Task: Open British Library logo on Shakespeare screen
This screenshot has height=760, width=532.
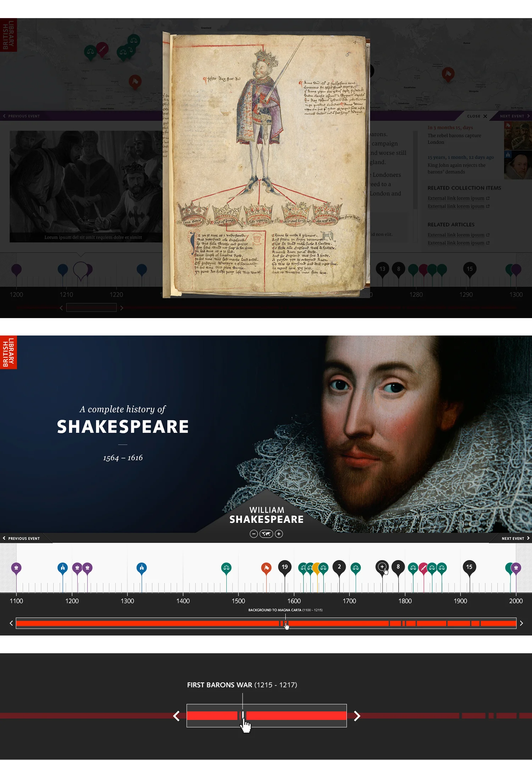Action: tap(9, 352)
